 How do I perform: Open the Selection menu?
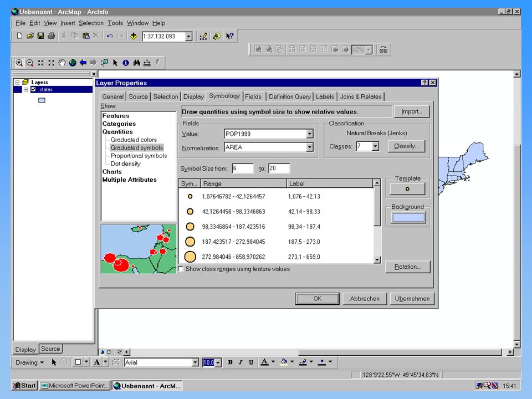pos(91,23)
